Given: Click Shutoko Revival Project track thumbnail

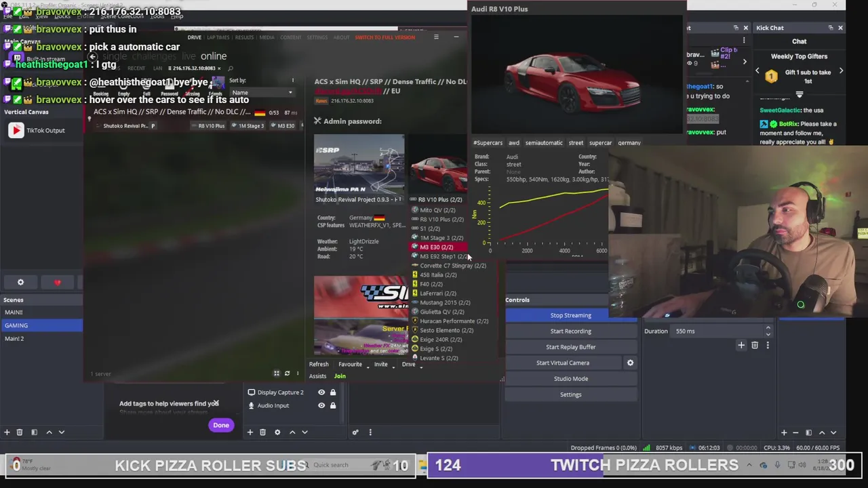Looking at the screenshot, I should (359, 165).
